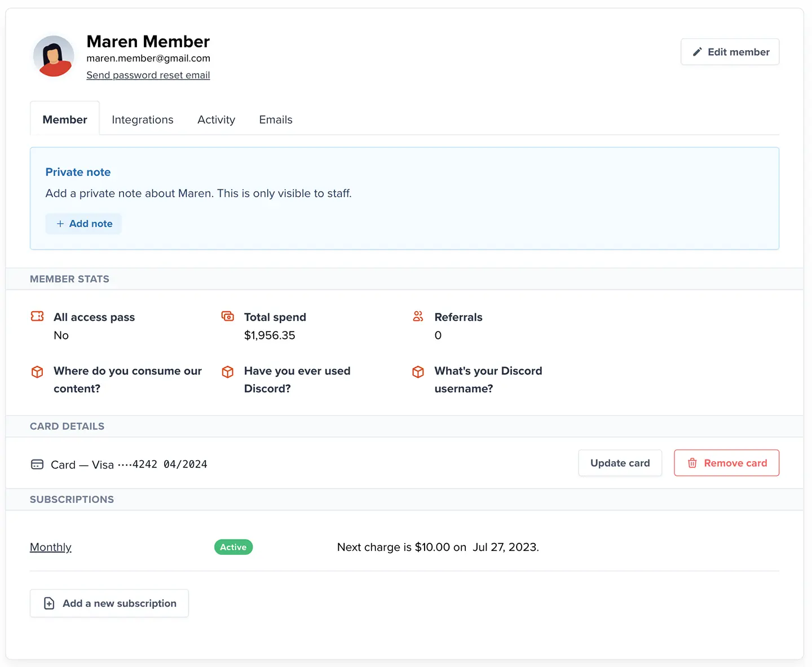Click the Referrals value 0
The width and height of the screenshot is (812, 667).
click(438, 335)
